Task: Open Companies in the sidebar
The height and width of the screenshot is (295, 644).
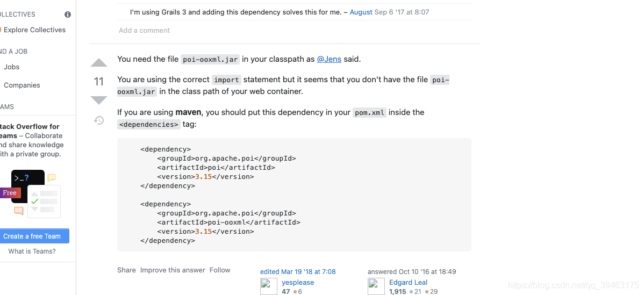Action: click(x=22, y=85)
